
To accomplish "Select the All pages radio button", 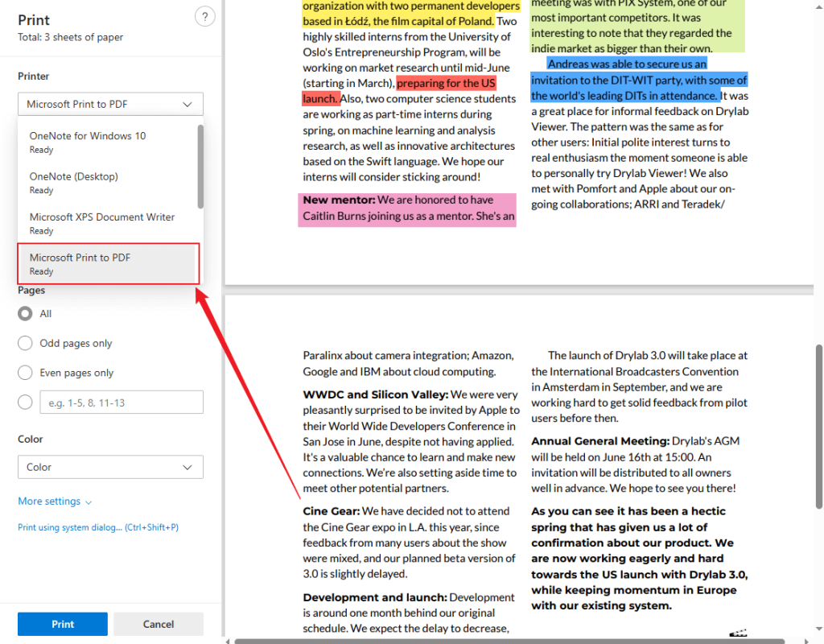I will coord(24,313).
